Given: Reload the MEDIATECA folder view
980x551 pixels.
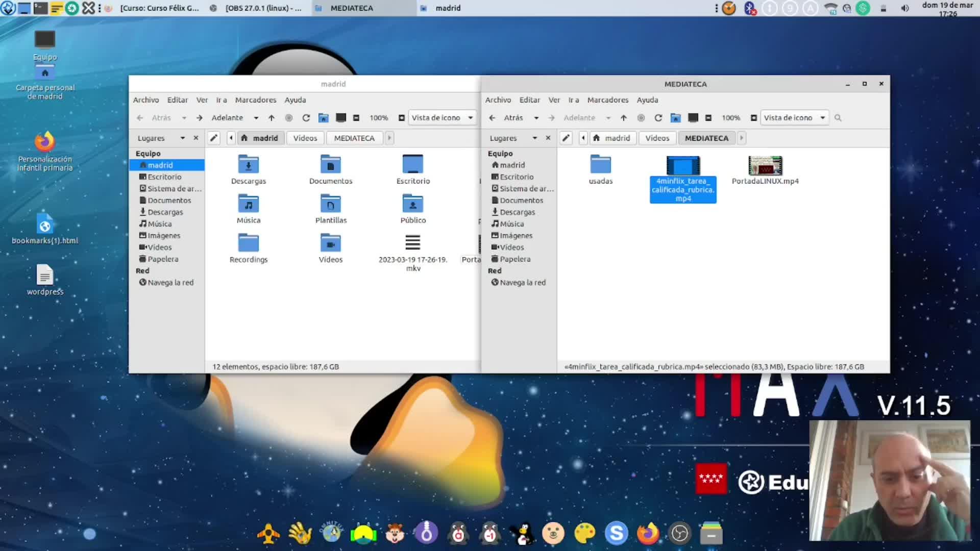Looking at the screenshot, I should tap(658, 118).
